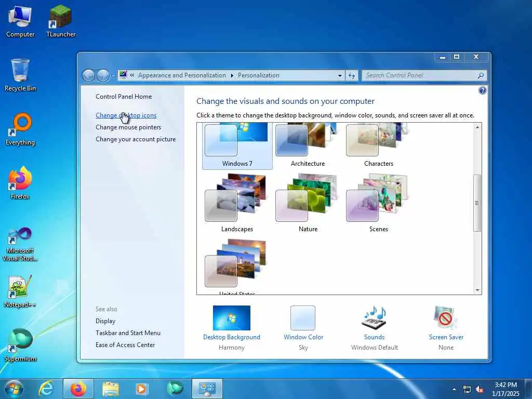Viewport: 532px width, 399px height.
Task: Apply the United States theme
Action: [237, 267]
